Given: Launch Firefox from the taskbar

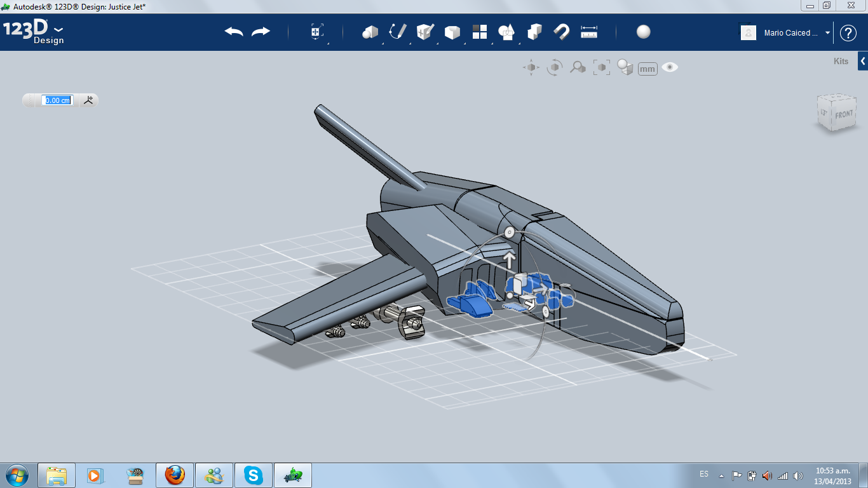Looking at the screenshot, I should click(174, 475).
